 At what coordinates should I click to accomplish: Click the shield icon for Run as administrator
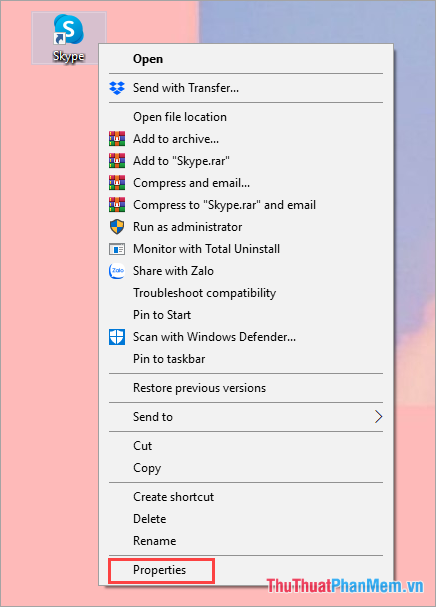(x=117, y=227)
